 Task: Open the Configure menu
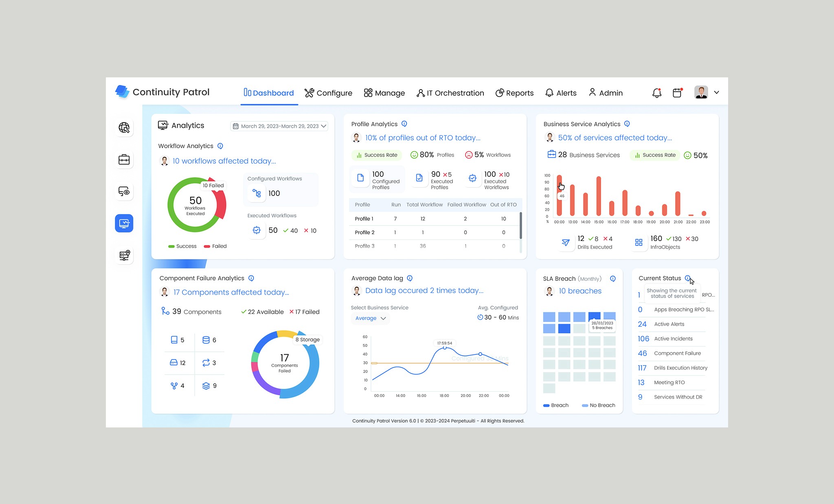(328, 93)
